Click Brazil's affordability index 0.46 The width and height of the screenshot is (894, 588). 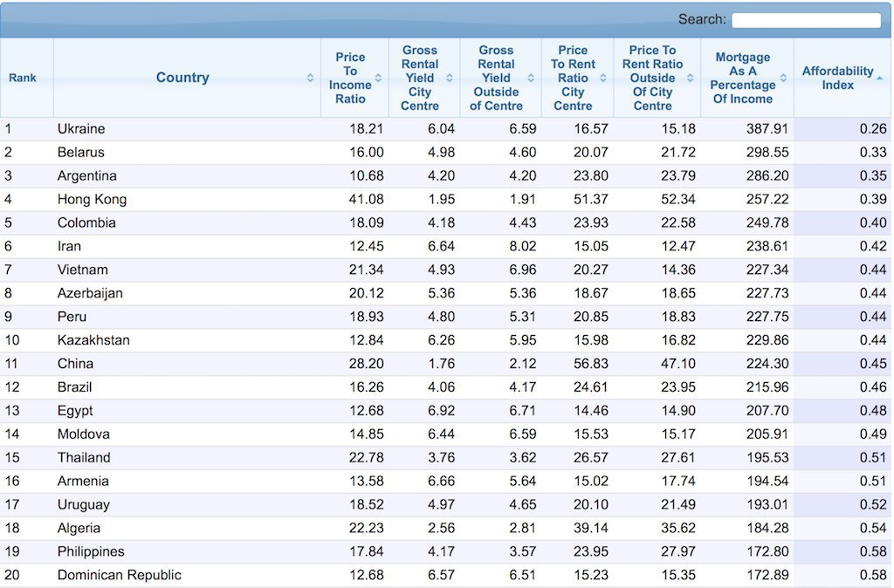click(873, 387)
